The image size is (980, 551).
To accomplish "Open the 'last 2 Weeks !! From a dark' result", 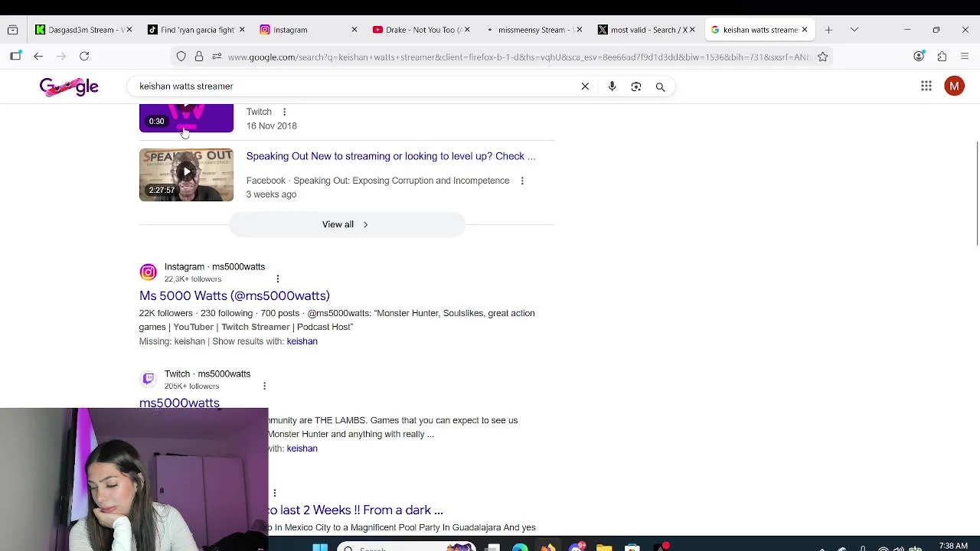I will click(x=356, y=510).
